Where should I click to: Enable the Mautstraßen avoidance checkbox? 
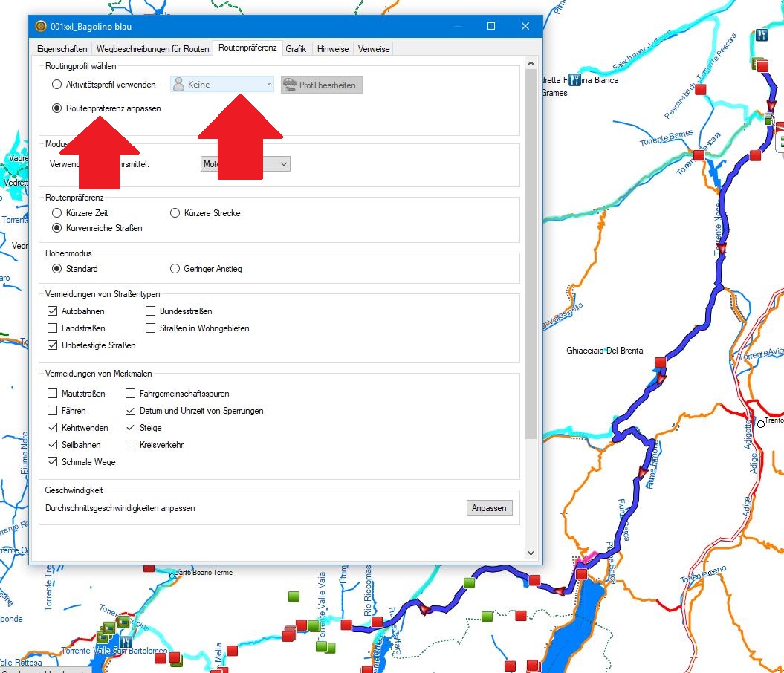tap(52, 394)
